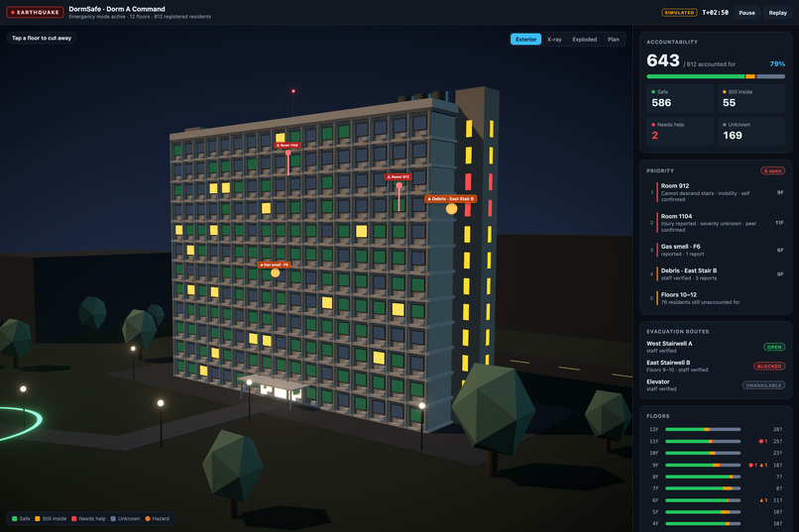Screen dimensions: 799x532
Task: Switch to Exploded view
Action: coord(585,40)
